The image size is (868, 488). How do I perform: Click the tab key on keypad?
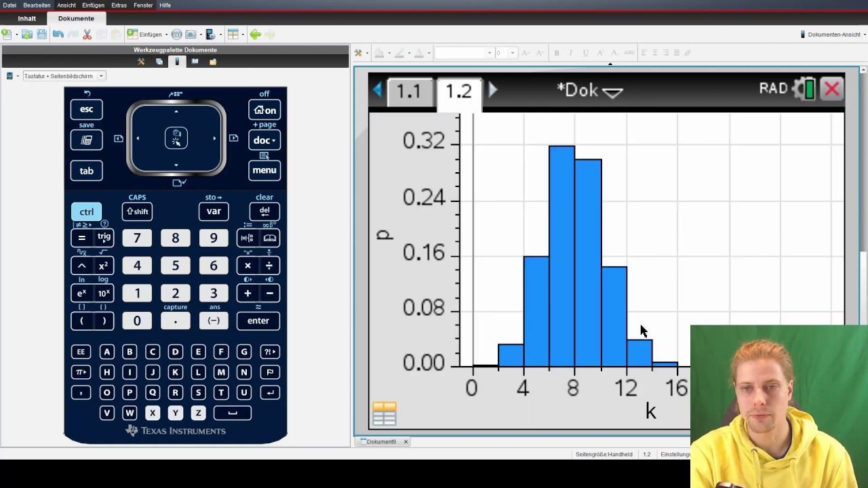point(87,171)
